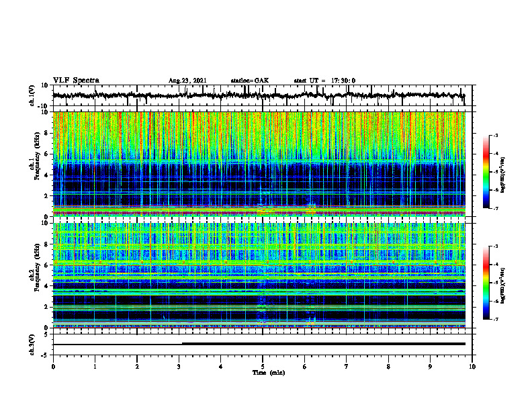Click the ch.1 spectrogram panel
532x411 pixels.
259,164
